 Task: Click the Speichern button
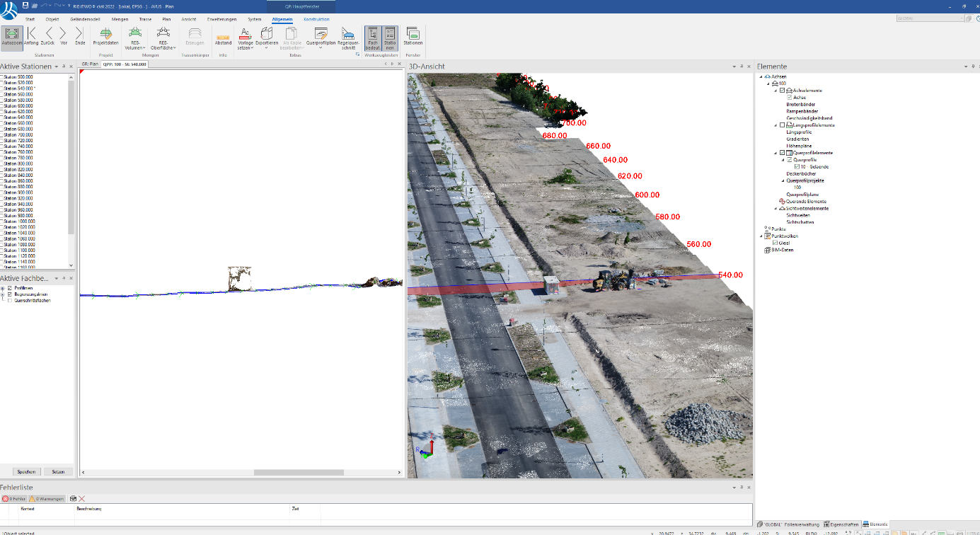coord(26,471)
